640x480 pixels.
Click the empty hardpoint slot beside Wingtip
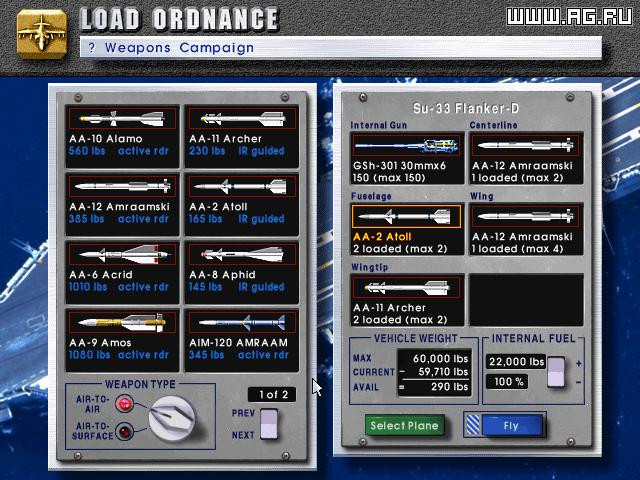click(x=526, y=300)
